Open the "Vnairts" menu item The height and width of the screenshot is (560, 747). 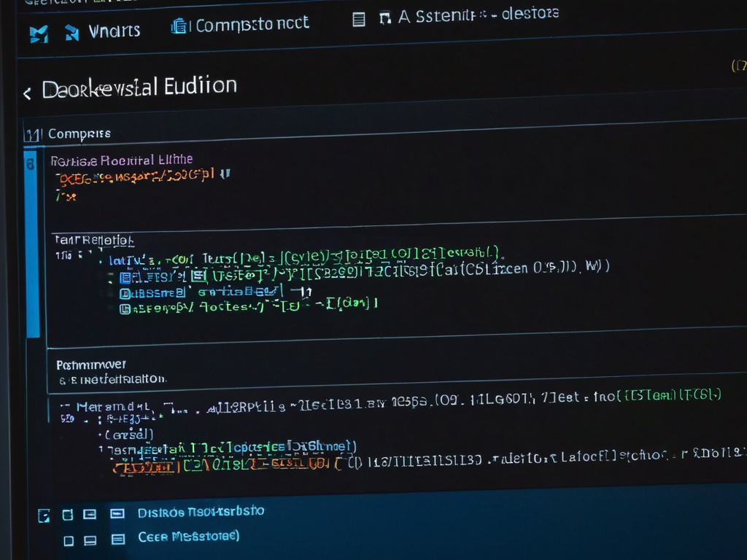tap(115, 31)
